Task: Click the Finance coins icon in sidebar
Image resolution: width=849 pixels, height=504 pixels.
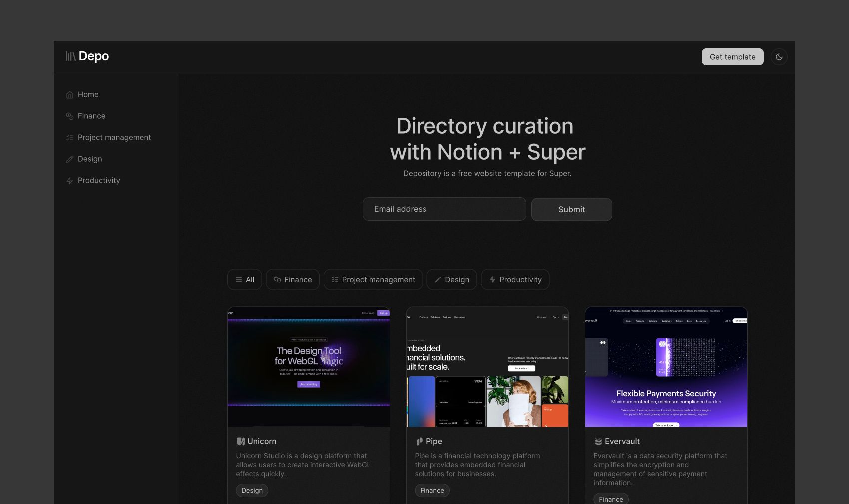Action: [x=70, y=116]
